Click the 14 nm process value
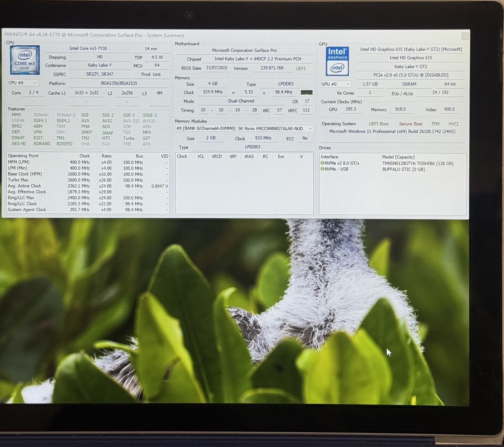Screen dimensions: 504x447 (x=151, y=49)
